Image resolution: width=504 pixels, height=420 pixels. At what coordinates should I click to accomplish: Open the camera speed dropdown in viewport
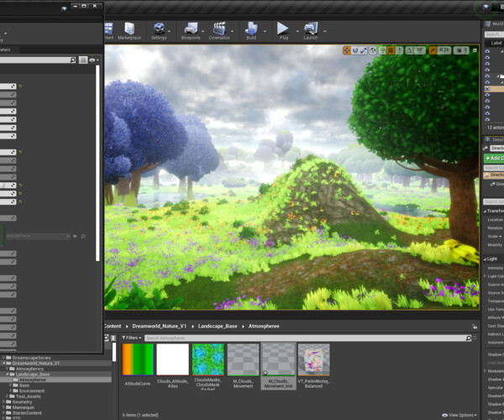coord(461,50)
